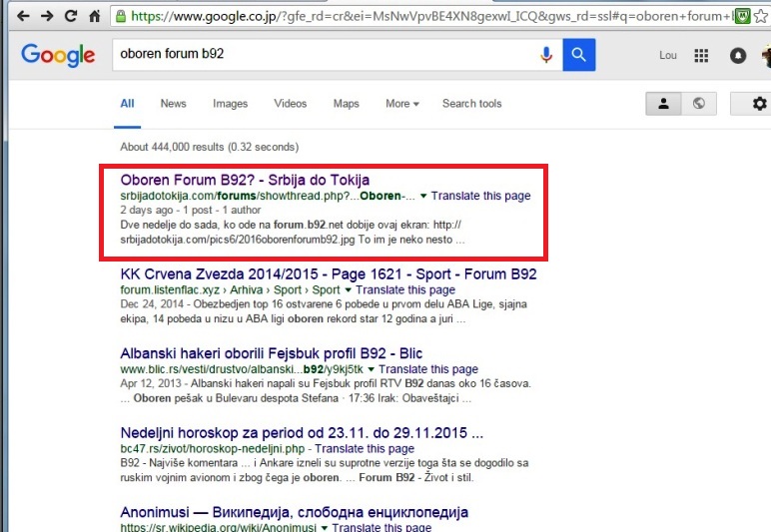Expand the arrow beside forum.listenflac.xyz result URL
The image size is (771, 532).
point(349,290)
